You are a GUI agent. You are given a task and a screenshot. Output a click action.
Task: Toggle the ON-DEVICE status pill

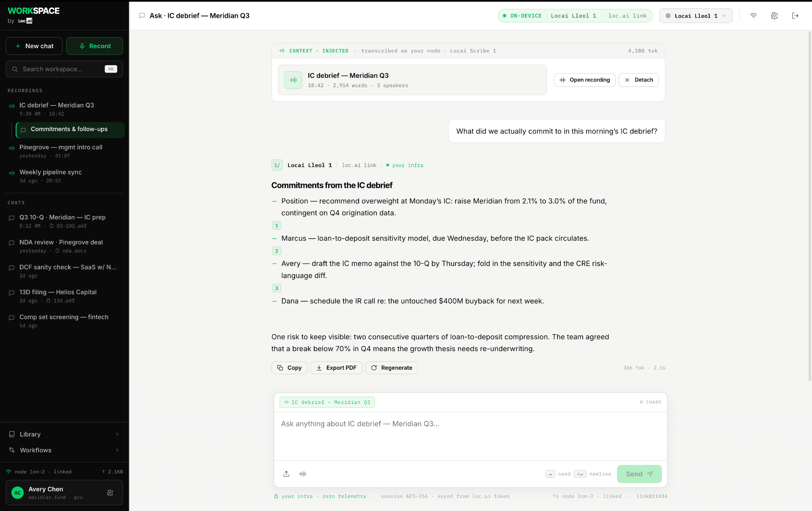pyautogui.click(x=575, y=16)
